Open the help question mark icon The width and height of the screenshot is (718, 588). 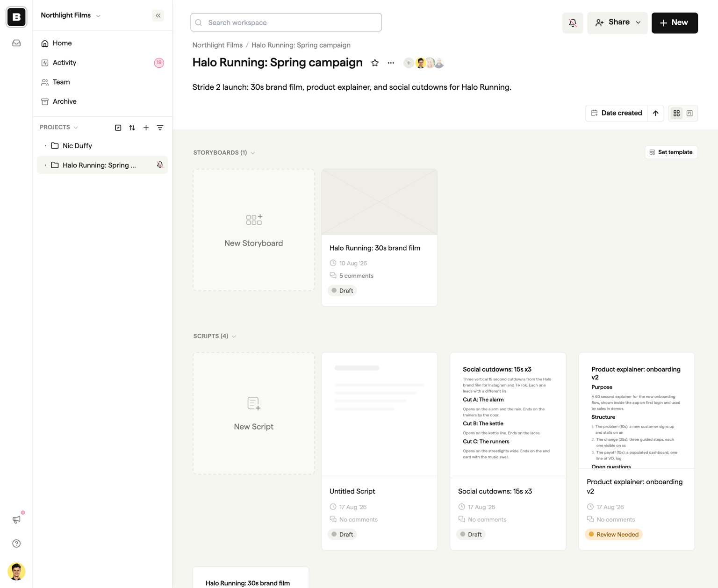coord(16,544)
